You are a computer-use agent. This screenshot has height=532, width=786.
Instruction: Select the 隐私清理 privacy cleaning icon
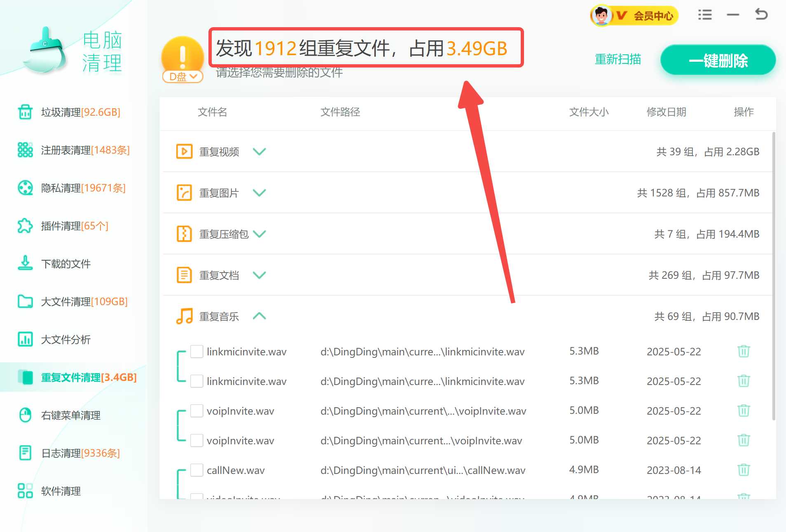(25, 188)
